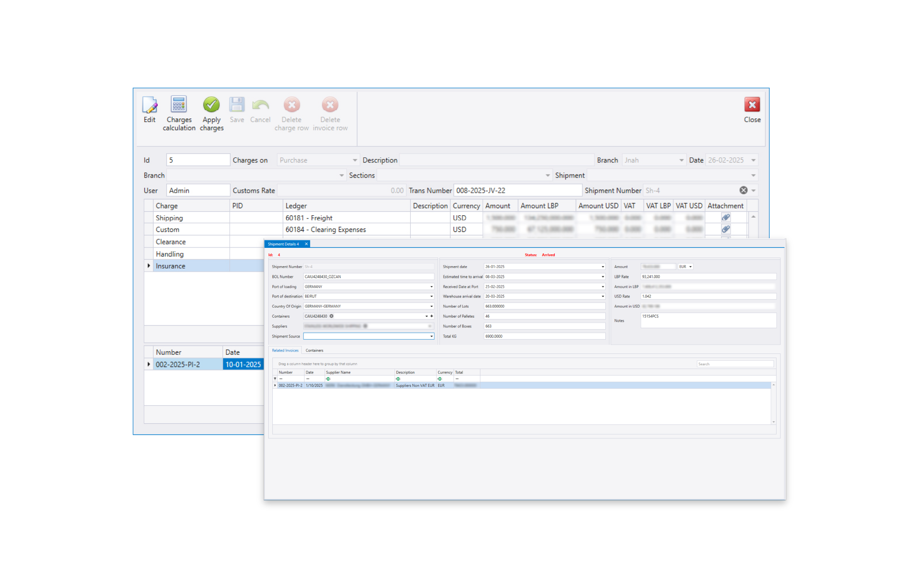
Task: Open attachment paperclip in Custom row
Action: (726, 229)
